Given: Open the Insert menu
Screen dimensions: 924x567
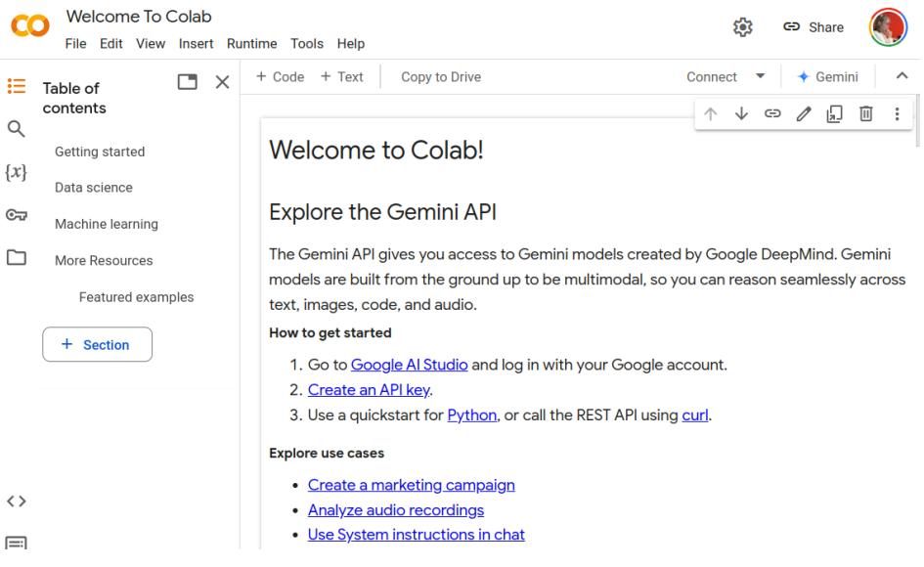Looking at the screenshot, I should 196,44.
